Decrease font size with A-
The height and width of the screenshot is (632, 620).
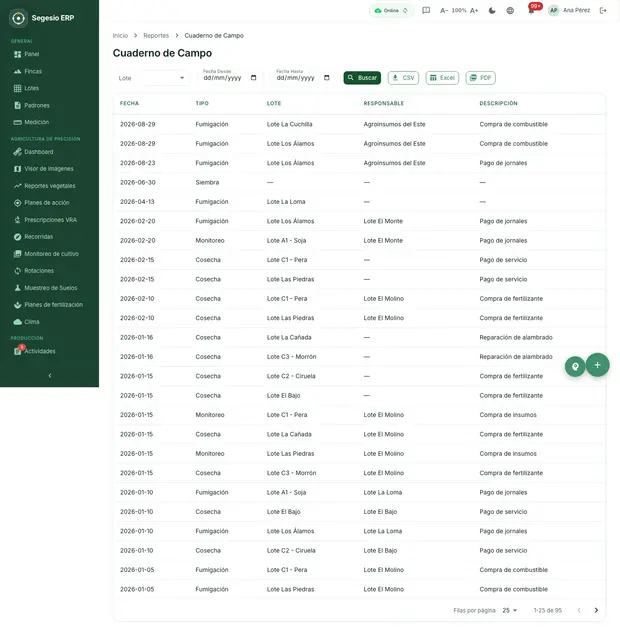443,10
